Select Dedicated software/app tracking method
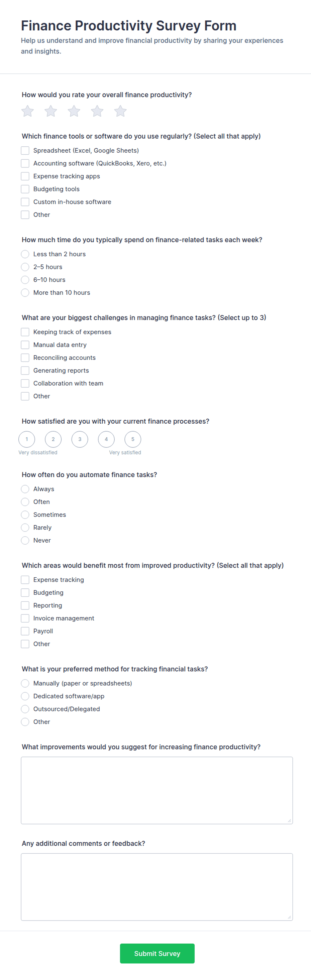This screenshot has height=980, width=311. [25, 696]
